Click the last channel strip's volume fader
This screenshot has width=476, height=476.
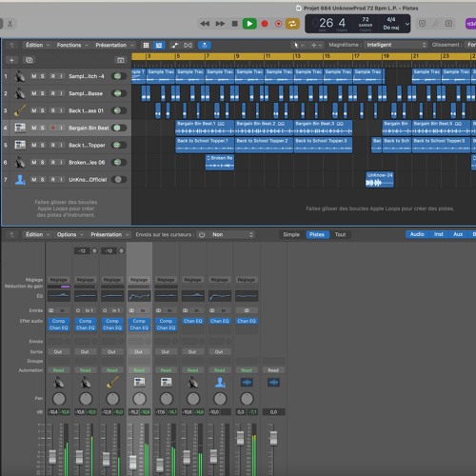(273, 438)
